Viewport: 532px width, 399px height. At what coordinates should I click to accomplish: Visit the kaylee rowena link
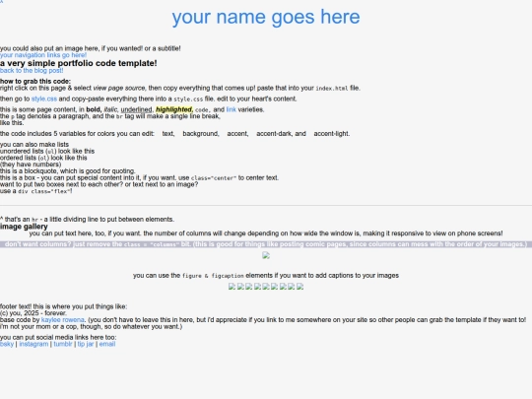click(62, 320)
